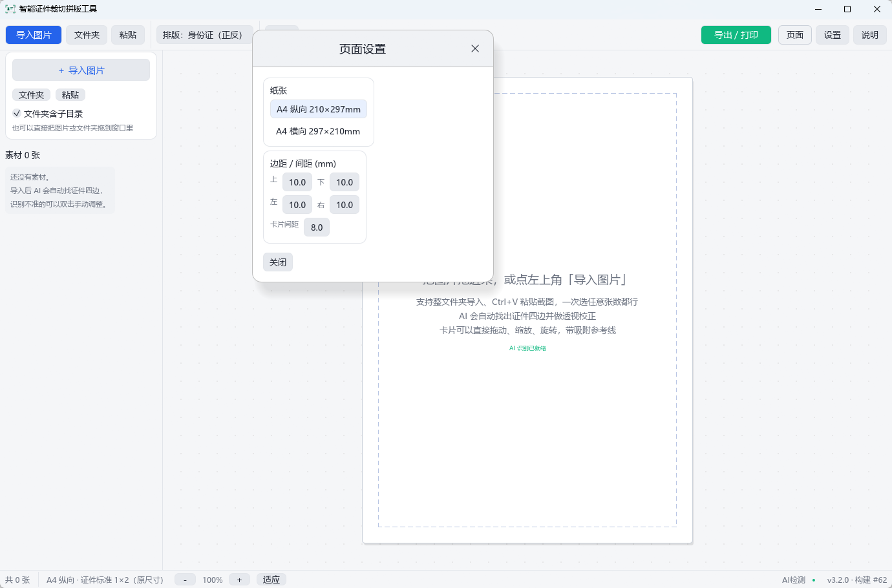Click the blue 导入图片 toolbar button
892x588 pixels.
point(34,35)
